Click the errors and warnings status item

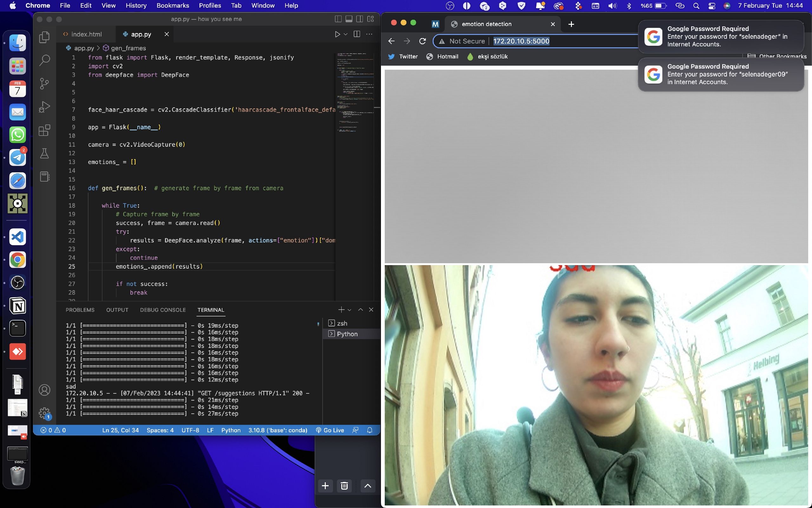click(x=53, y=430)
